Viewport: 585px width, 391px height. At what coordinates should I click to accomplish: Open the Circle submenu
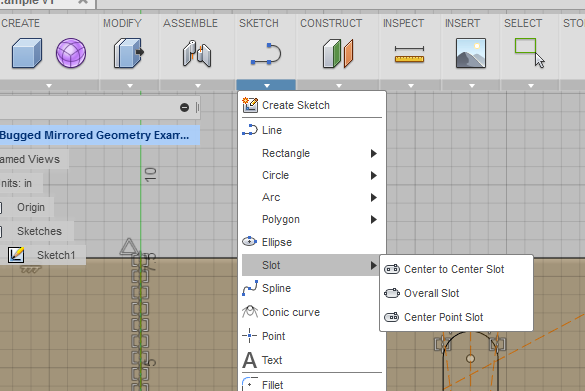[x=312, y=175]
